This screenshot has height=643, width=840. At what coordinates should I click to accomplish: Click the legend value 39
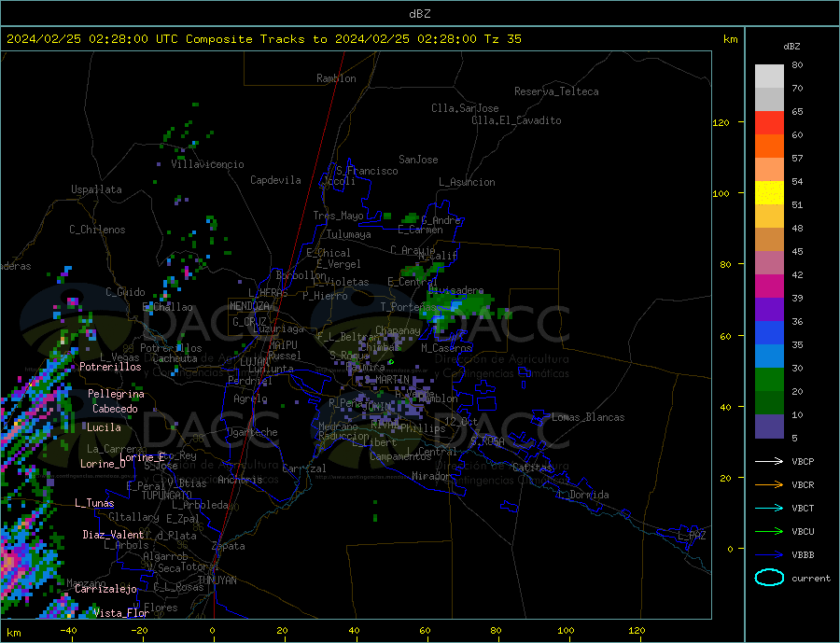click(797, 298)
